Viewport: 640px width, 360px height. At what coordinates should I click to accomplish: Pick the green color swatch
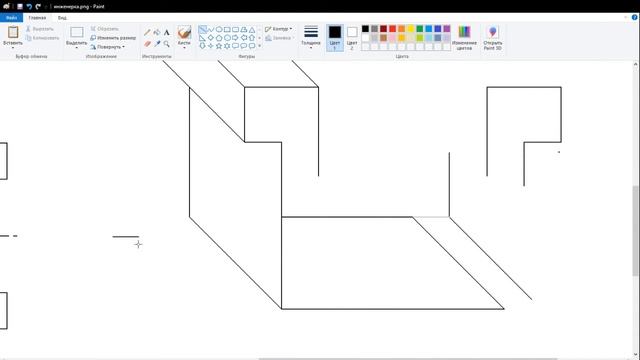click(420, 29)
